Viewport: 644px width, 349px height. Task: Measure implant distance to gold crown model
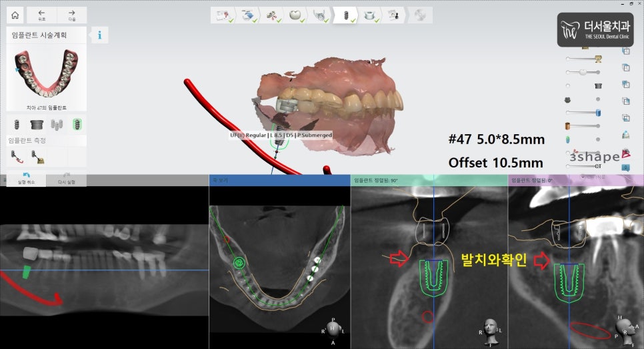click(x=38, y=157)
